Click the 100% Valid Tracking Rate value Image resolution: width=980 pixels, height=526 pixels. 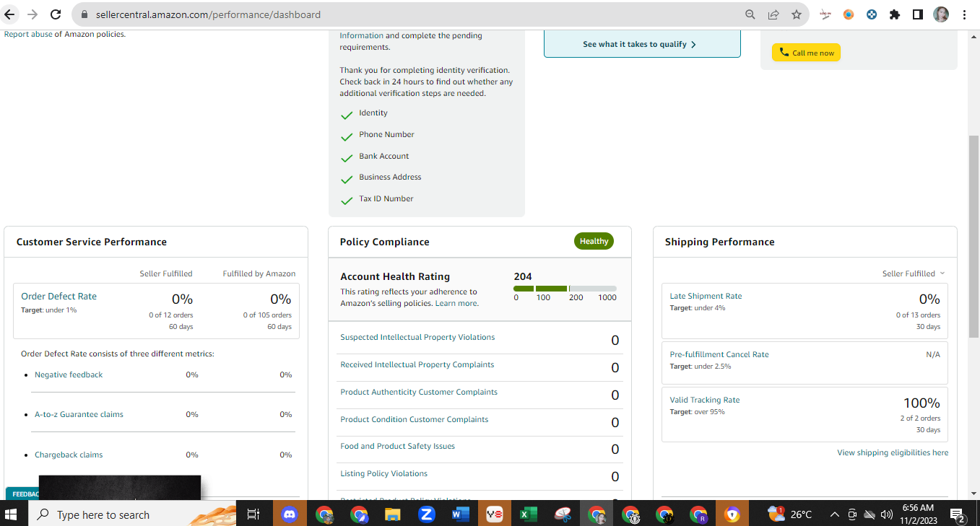(922, 403)
